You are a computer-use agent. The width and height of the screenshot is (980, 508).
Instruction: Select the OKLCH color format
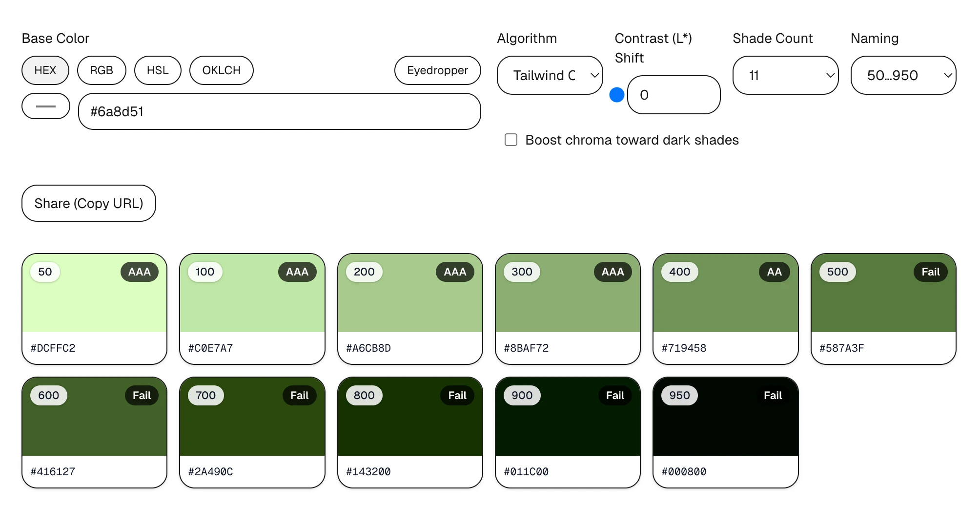(221, 70)
